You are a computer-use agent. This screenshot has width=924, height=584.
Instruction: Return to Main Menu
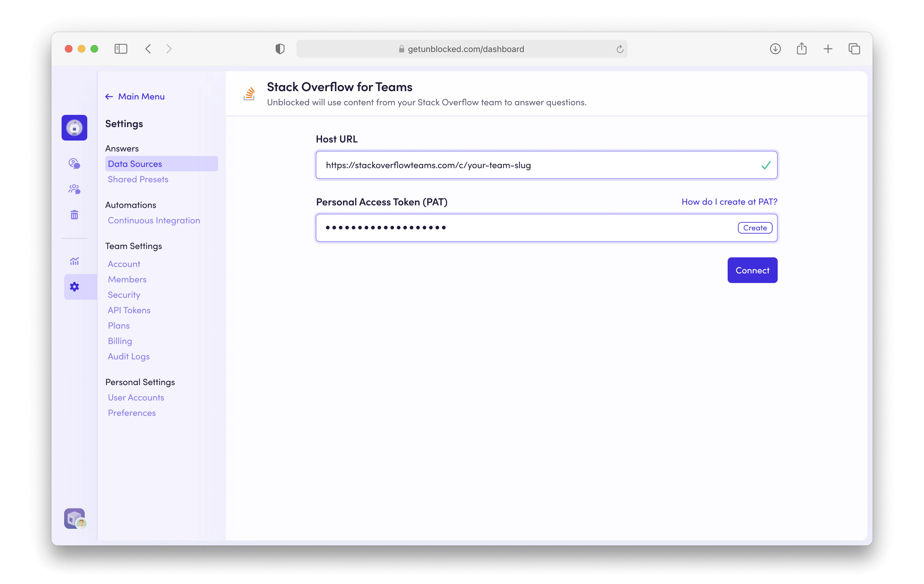135,96
